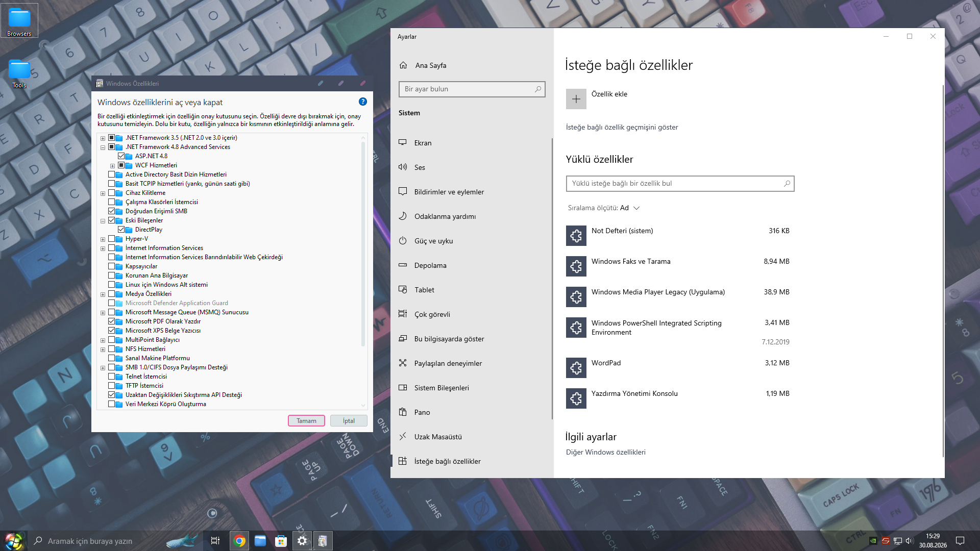Click the Güç ve uyku power icon
The width and height of the screenshot is (980, 551).
coord(403,241)
